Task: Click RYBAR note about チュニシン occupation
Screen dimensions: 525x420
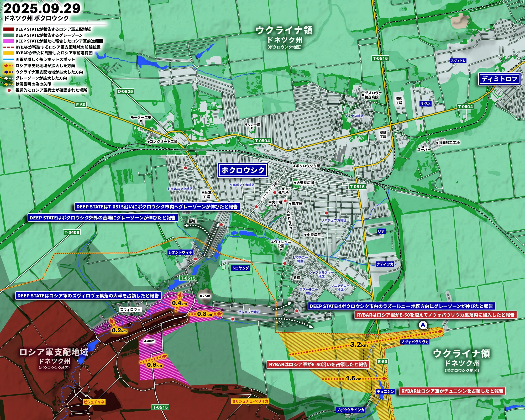Action: click(x=452, y=391)
